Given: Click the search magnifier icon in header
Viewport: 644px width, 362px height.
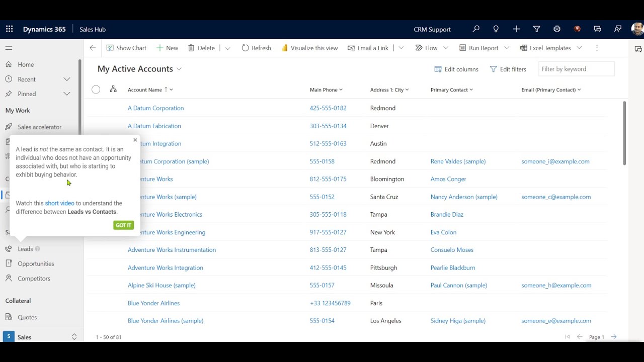Looking at the screenshot, I should [476, 29].
